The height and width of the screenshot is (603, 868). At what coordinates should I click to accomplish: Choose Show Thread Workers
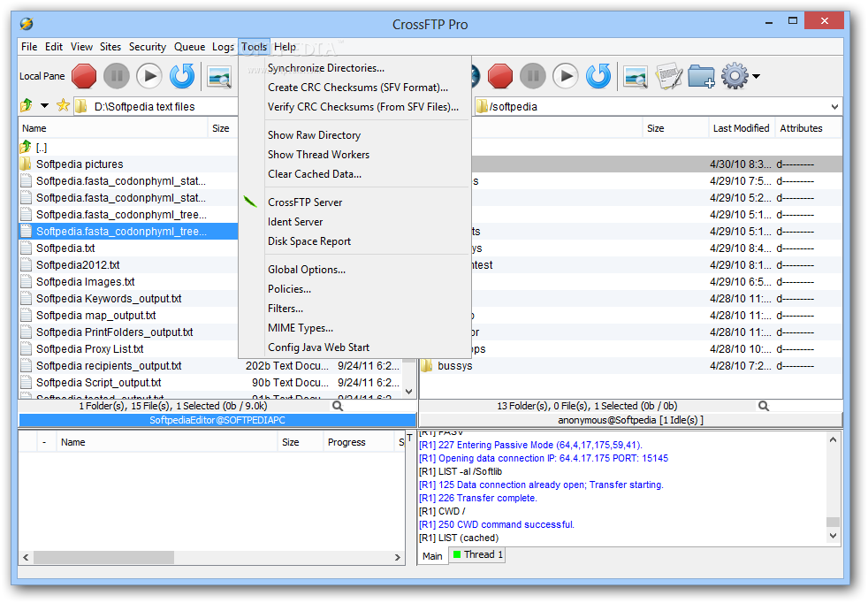coord(354,155)
